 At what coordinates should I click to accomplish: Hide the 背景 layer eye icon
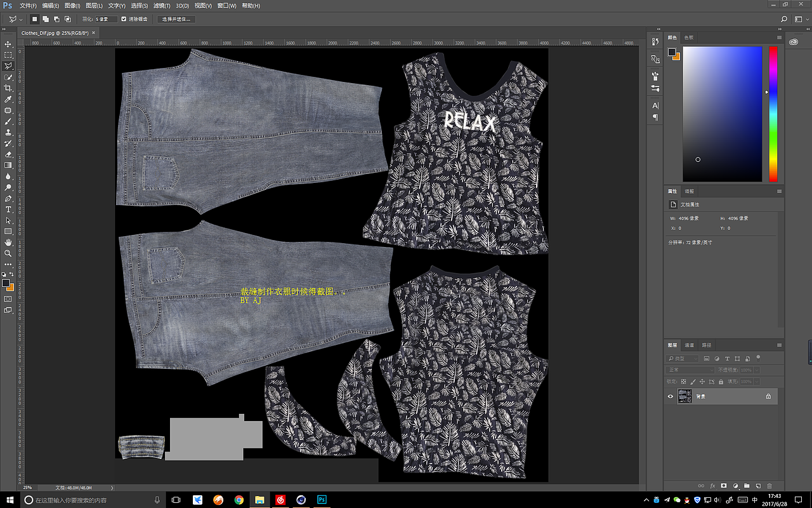point(671,396)
